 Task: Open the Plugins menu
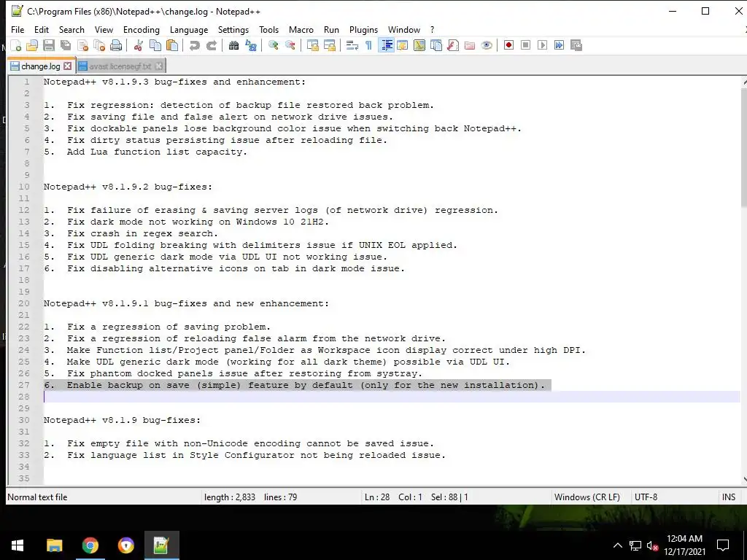363,29
